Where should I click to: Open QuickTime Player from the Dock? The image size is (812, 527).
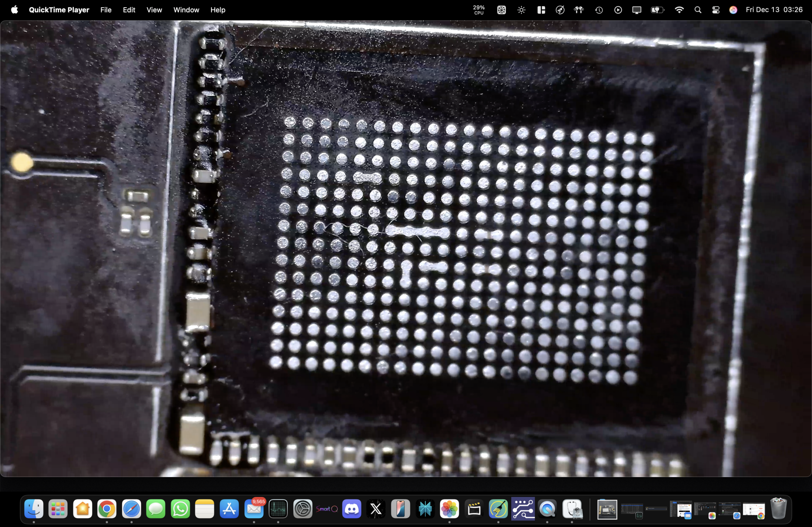click(547, 509)
